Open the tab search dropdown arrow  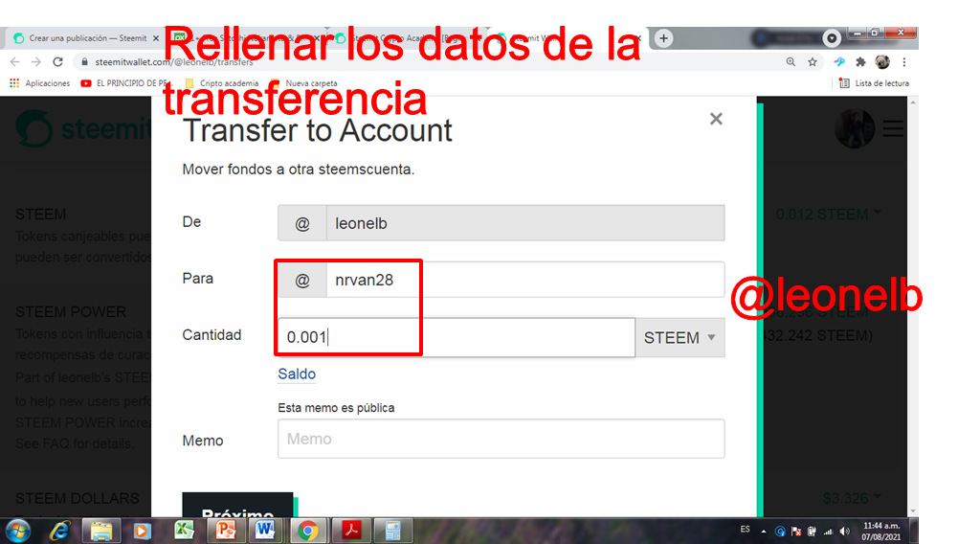832,38
